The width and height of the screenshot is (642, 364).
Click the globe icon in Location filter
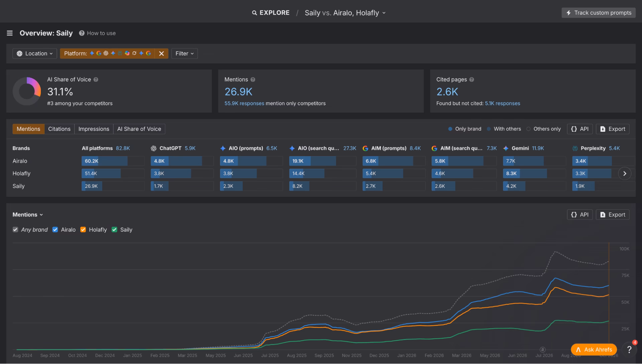click(20, 53)
